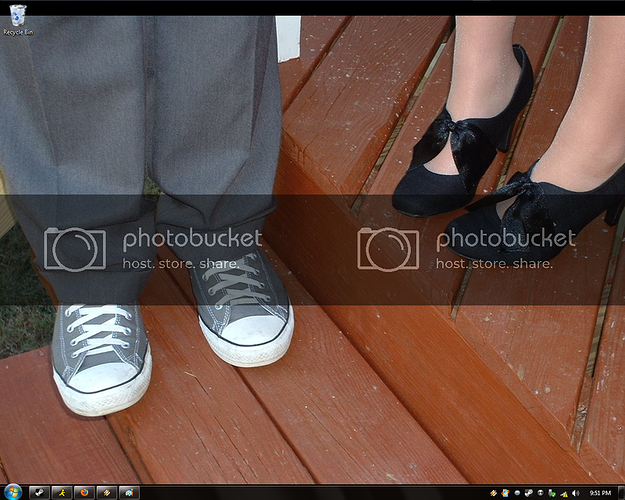
Task: Launch Firefox from the taskbar
Action: coord(84,492)
